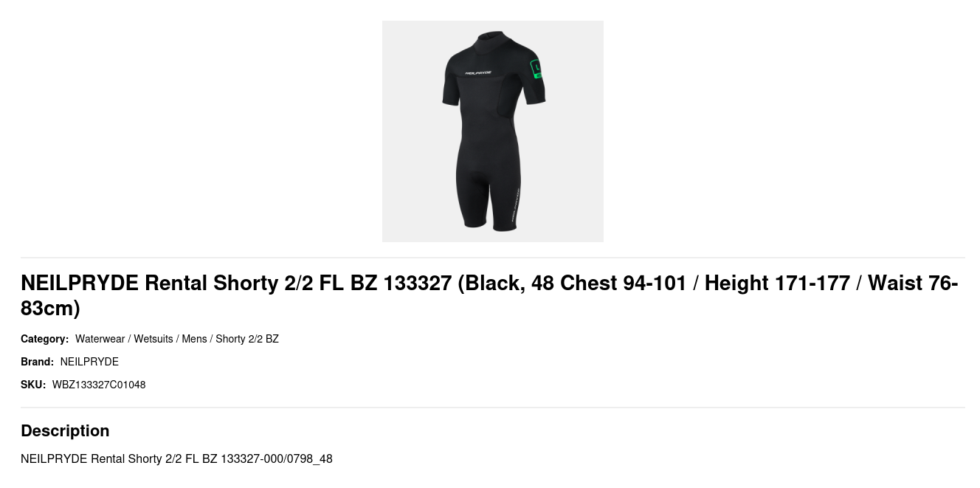
Task: Open the Waterwear category
Action: coord(100,339)
